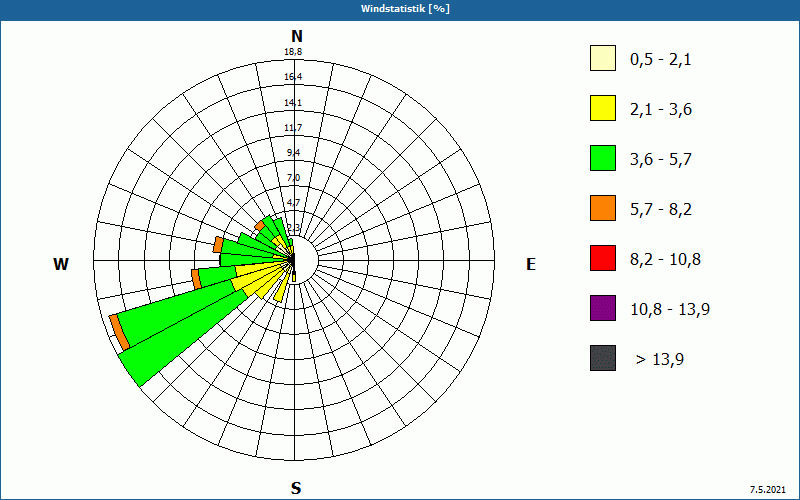Click the W compass label
800x500 pixels.
61,264
